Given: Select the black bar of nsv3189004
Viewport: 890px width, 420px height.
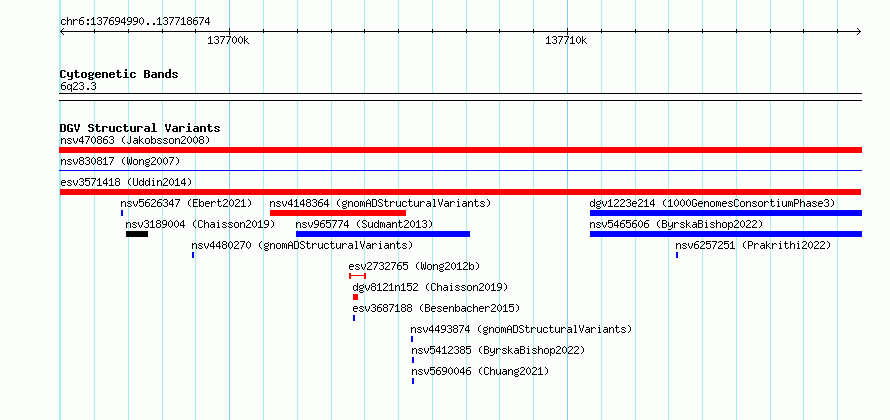Looking at the screenshot, I should (137, 234).
